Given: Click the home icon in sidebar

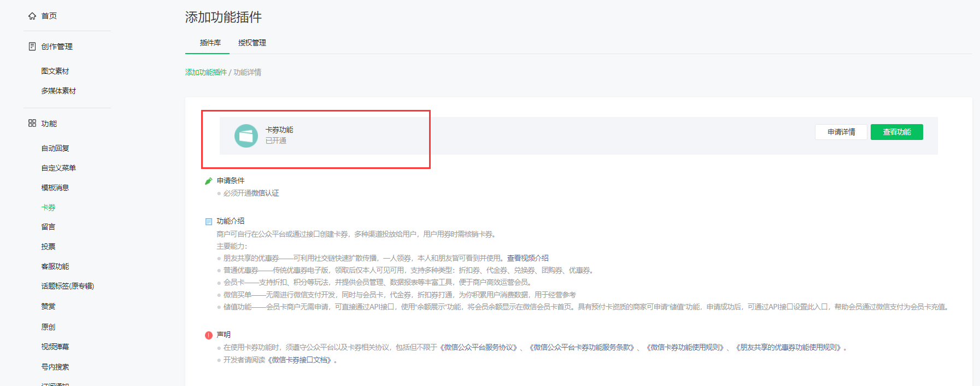Looking at the screenshot, I should (x=32, y=16).
